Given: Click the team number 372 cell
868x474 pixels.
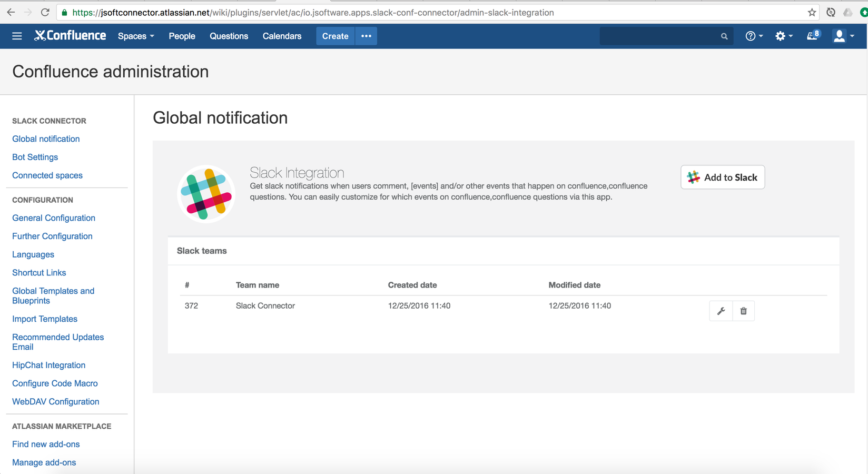Looking at the screenshot, I should [191, 305].
